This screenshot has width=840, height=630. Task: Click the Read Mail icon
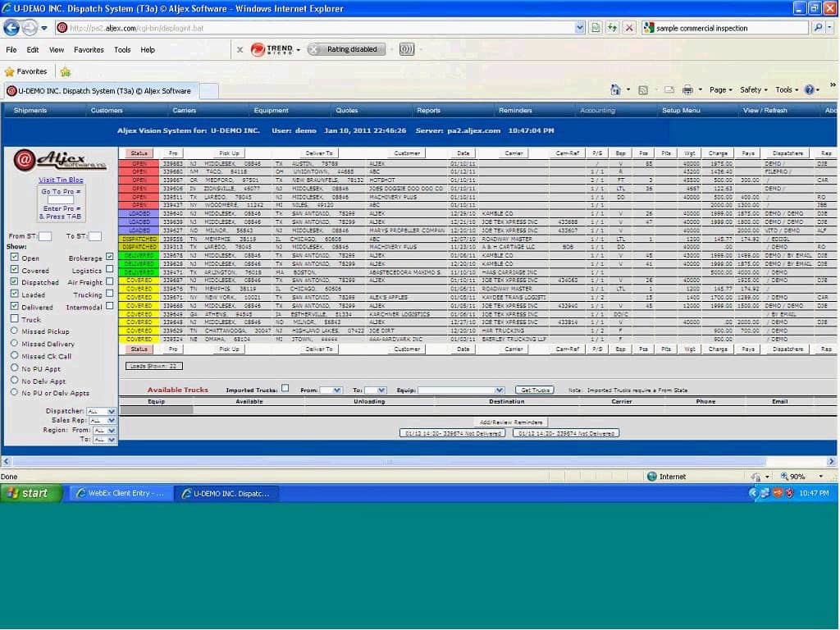pyautogui.click(x=669, y=90)
